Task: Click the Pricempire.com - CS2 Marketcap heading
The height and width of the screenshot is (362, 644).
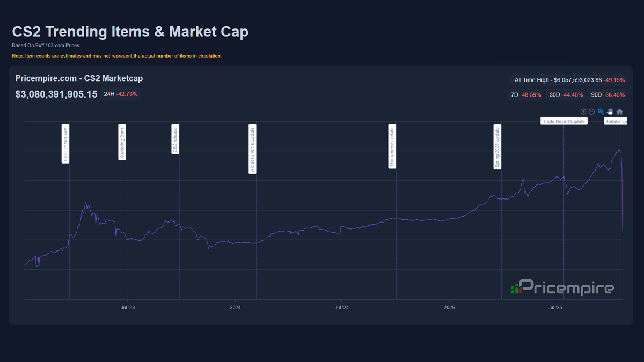Action: pyautogui.click(x=79, y=78)
